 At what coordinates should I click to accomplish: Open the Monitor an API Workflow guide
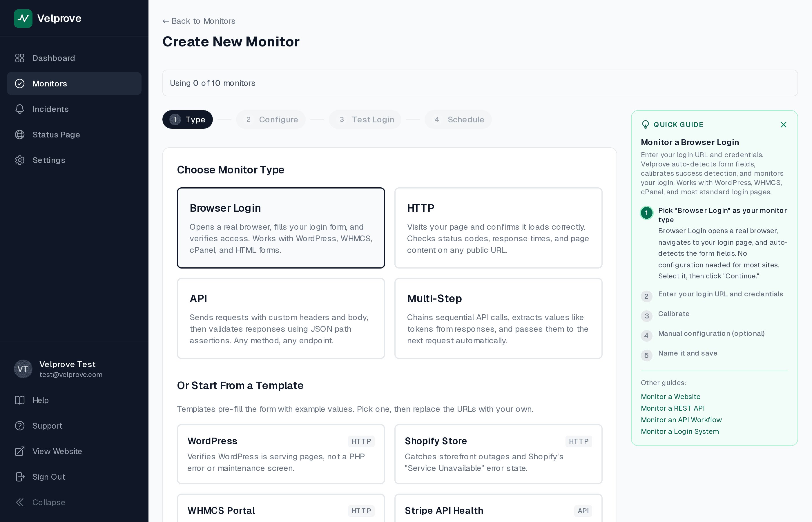click(681, 420)
